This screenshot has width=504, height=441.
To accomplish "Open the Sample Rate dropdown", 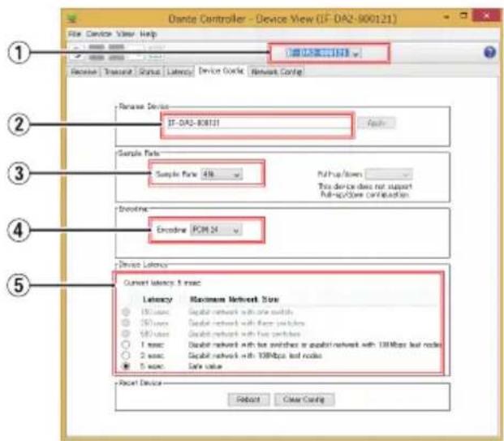I will point(222,175).
